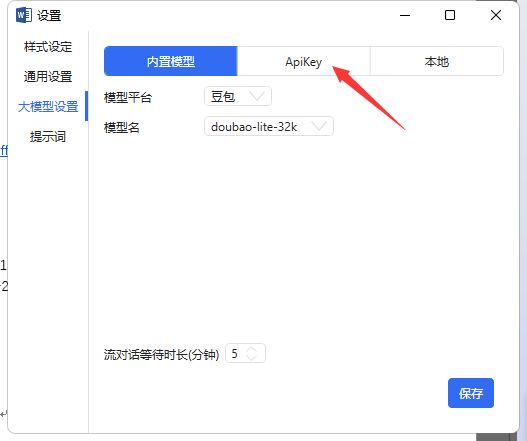Click the blue hyperlink text behind the dialog

[x=4, y=150]
